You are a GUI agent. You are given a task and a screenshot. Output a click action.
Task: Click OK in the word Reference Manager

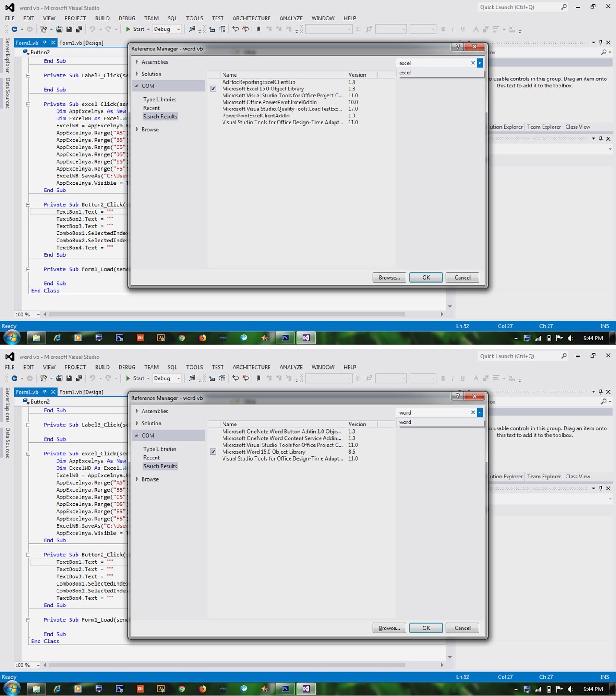coord(426,628)
